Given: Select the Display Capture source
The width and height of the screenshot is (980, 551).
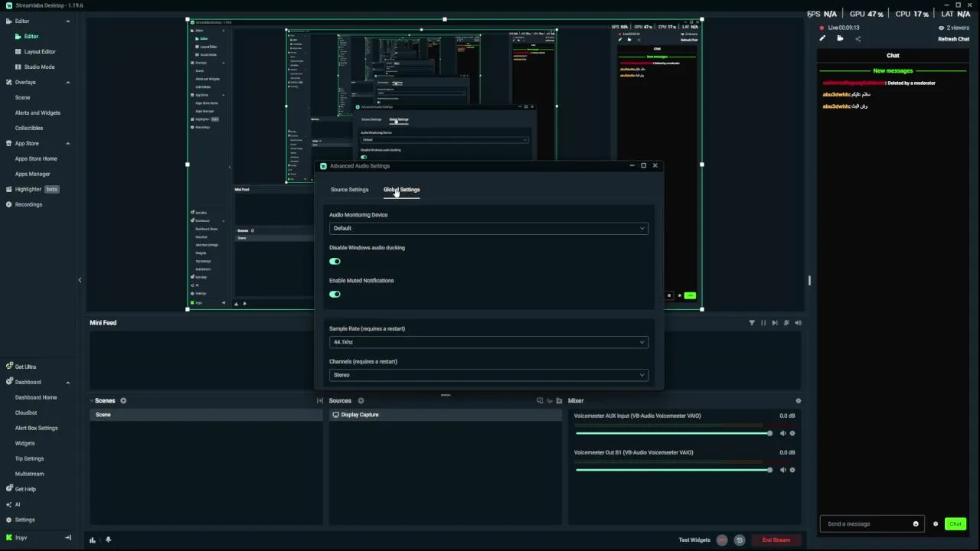Looking at the screenshot, I should click(445, 415).
